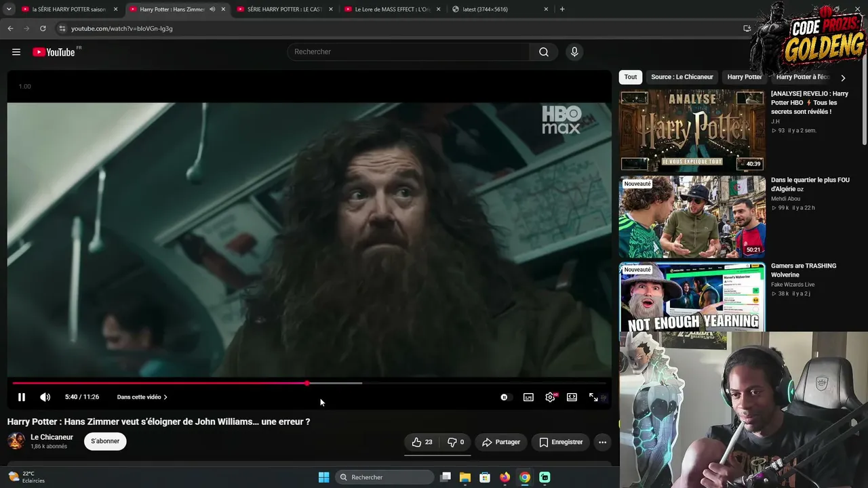
Task: Open the YouTube hamburger guide menu
Action: point(16,52)
